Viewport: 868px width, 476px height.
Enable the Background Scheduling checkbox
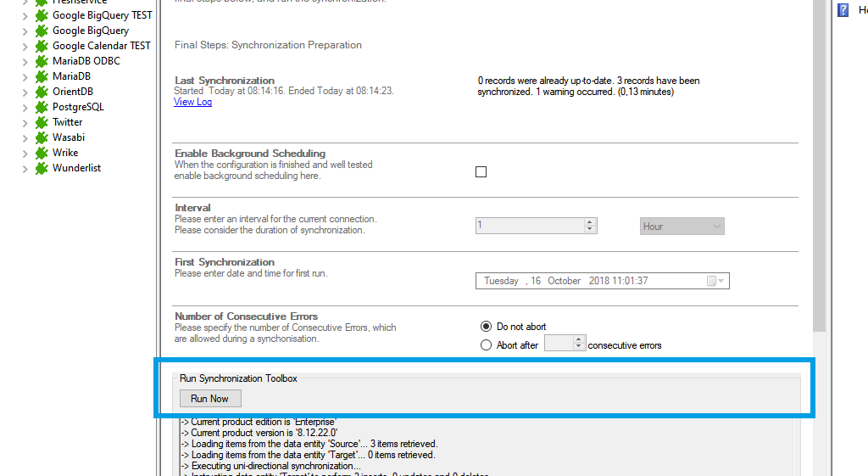point(481,171)
